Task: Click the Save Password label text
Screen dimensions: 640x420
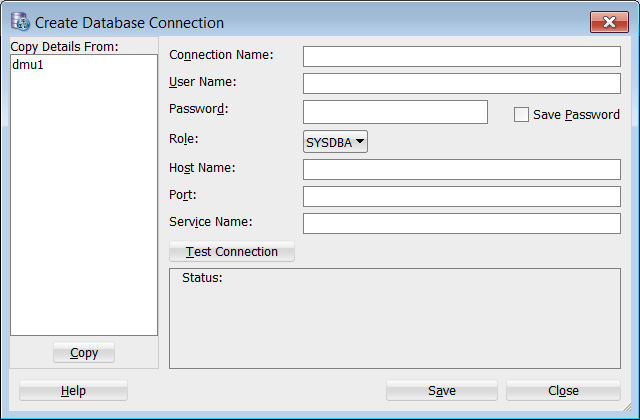Action: tap(576, 115)
